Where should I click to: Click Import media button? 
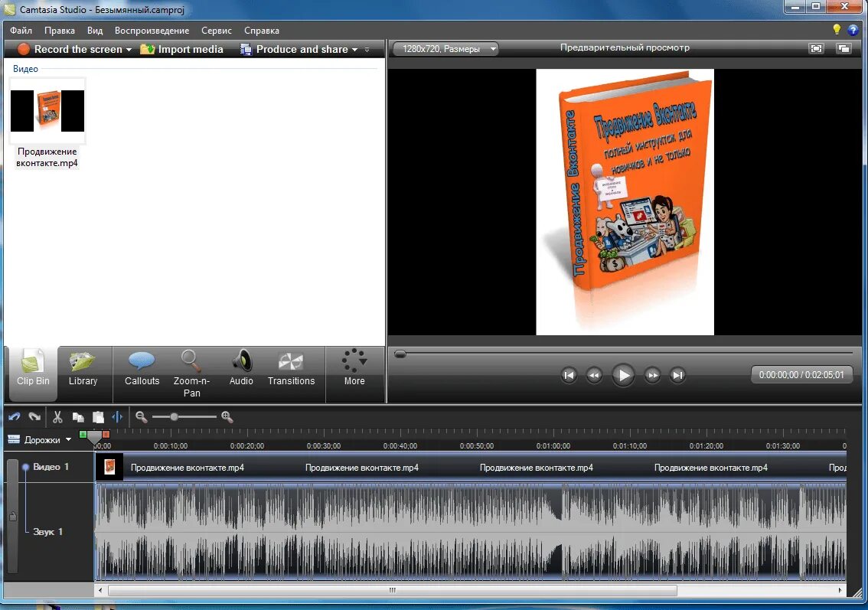[x=181, y=49]
